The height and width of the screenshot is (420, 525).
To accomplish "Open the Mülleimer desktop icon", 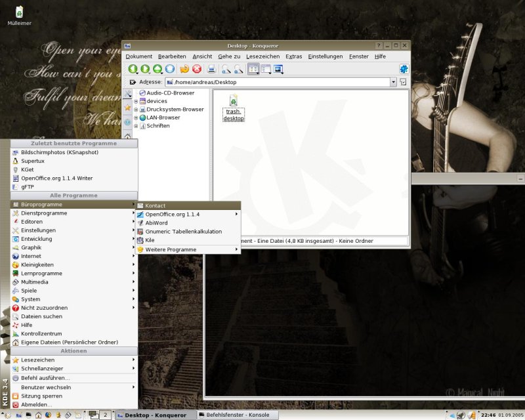I will pos(20,15).
